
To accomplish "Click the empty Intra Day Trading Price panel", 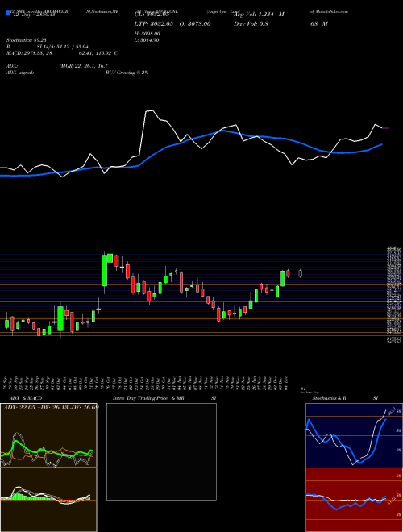I will coord(161,451).
